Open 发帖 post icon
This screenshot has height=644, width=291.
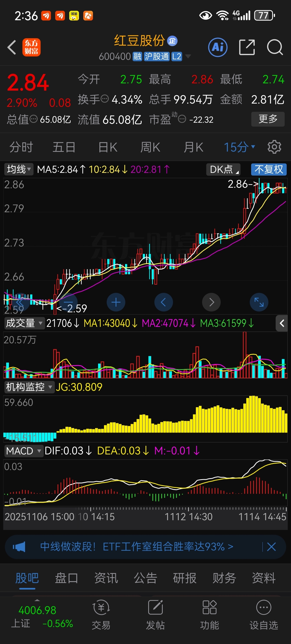[x=155, y=615]
